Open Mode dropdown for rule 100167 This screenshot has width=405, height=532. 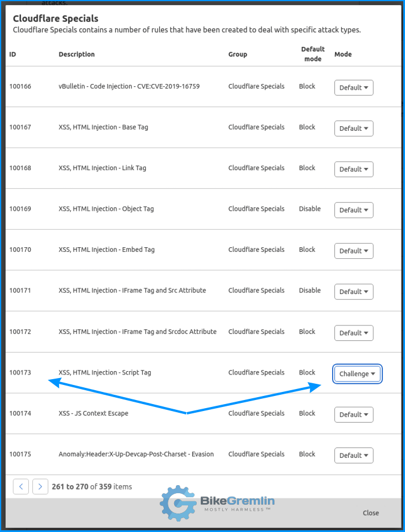[x=354, y=129]
